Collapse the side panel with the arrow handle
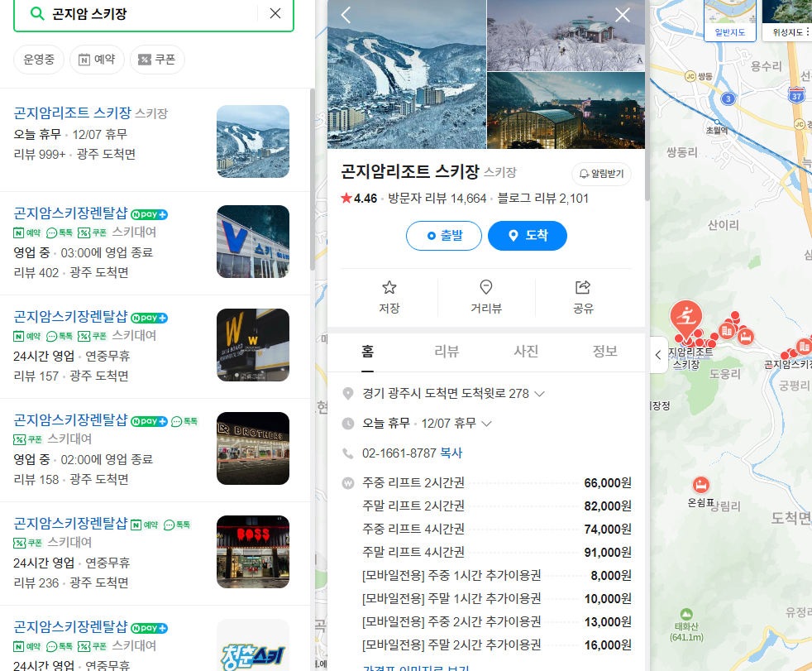The height and width of the screenshot is (671, 812). (658, 355)
